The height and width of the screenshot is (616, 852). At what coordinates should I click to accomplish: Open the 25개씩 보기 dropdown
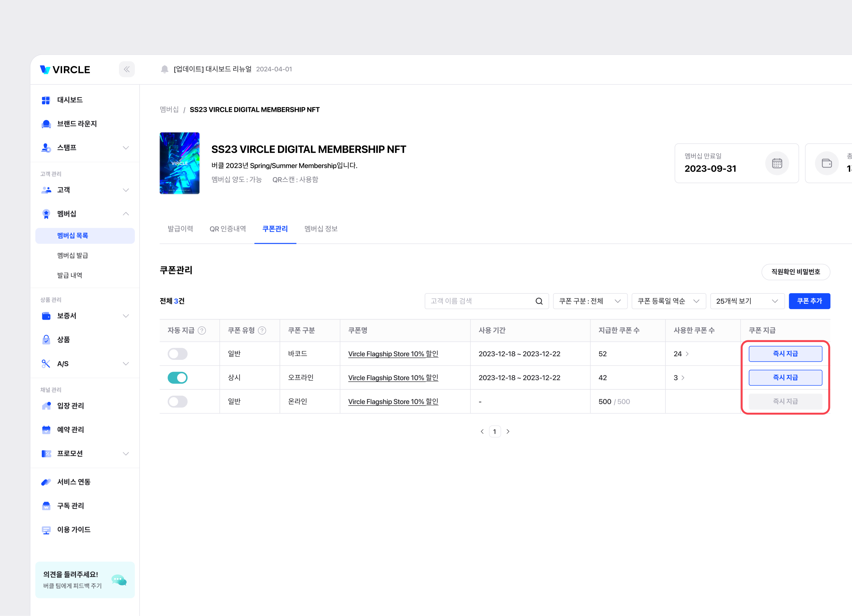tap(747, 301)
